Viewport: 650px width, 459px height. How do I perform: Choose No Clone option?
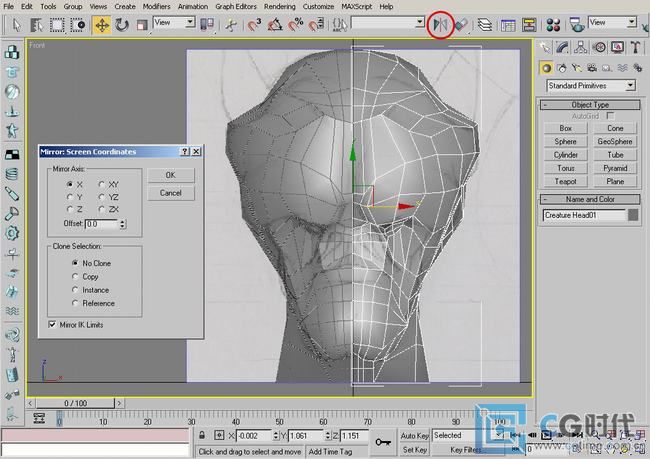(75, 263)
